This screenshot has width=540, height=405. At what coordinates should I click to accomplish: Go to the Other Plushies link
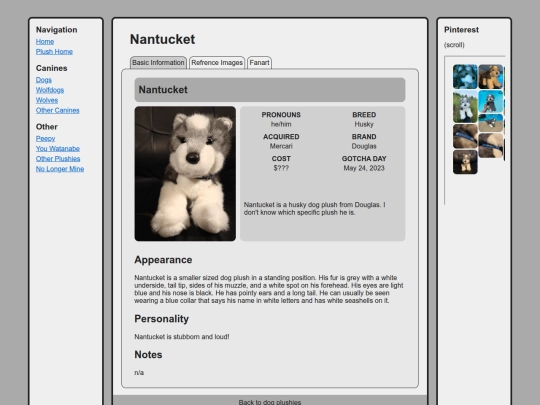58,159
